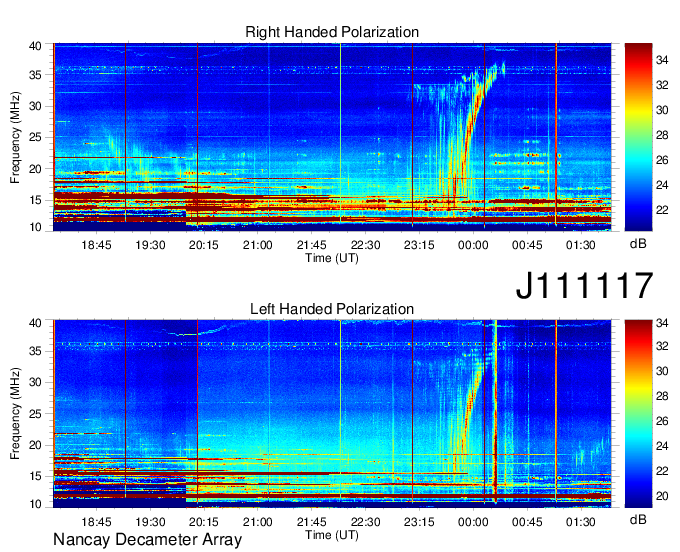
Task: Click the 40 MHz tick on Right Handed plot
Action: point(35,46)
